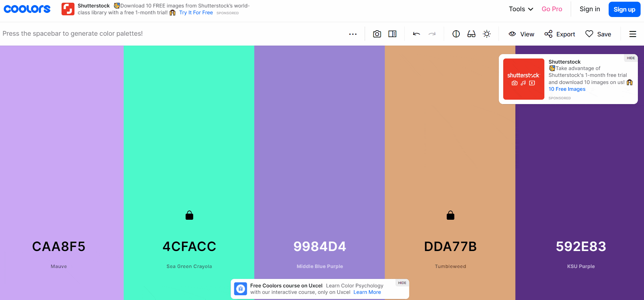The height and width of the screenshot is (300, 644).
Task: Open the Go Pro page
Action: click(552, 9)
